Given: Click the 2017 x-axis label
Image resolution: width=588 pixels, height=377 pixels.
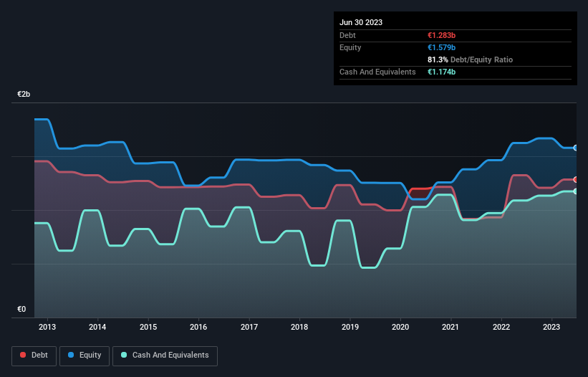Looking at the screenshot, I should pos(249,327).
